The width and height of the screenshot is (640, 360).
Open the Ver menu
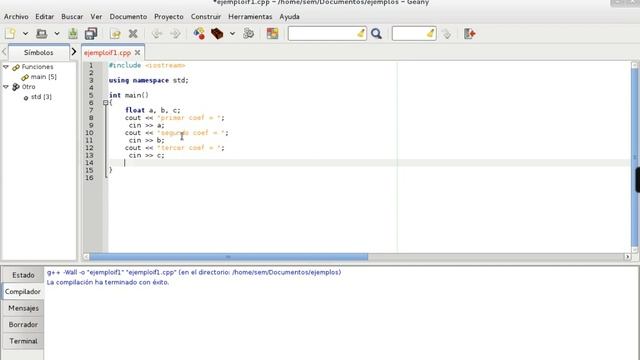(96, 17)
